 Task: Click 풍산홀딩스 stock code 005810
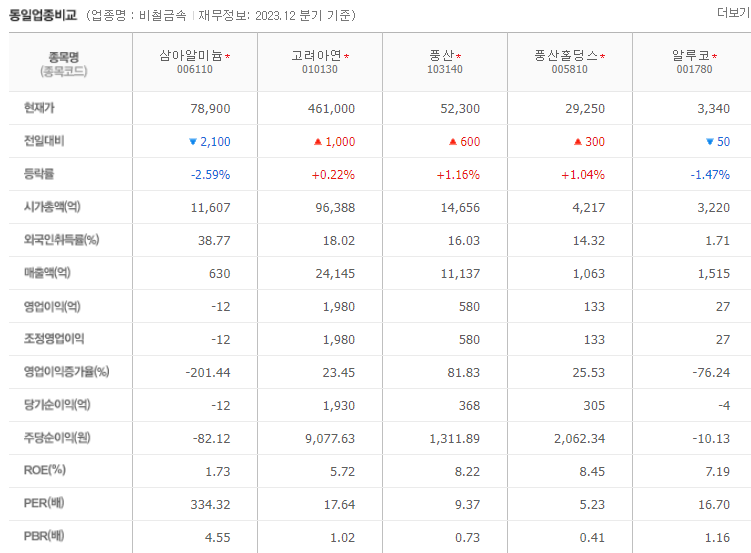pyautogui.click(x=569, y=69)
